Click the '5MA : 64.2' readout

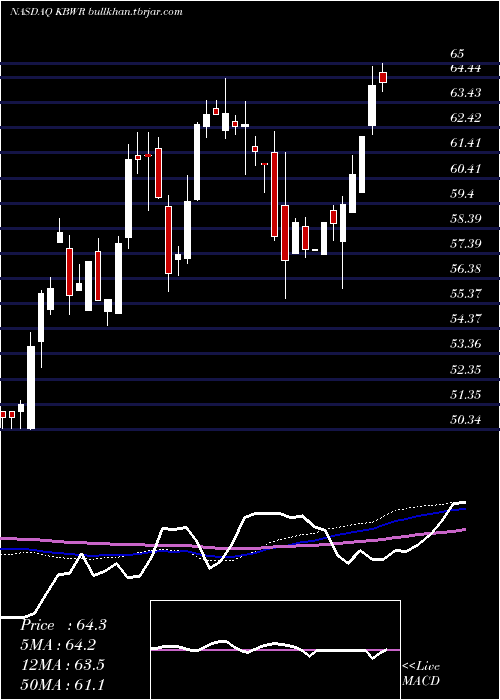[59, 645]
